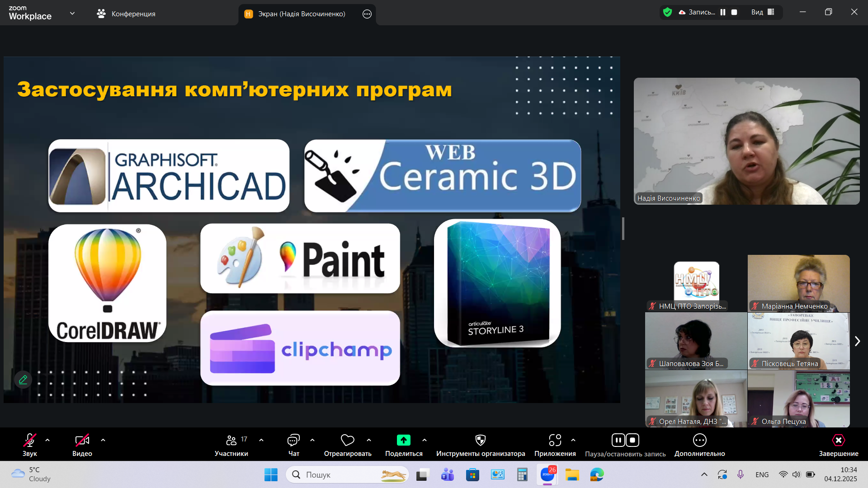Open the Участники participants list

pos(231,445)
